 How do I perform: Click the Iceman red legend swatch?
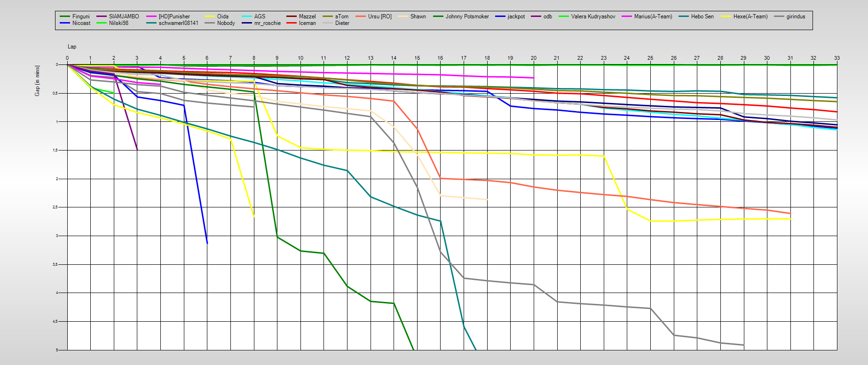tap(292, 23)
